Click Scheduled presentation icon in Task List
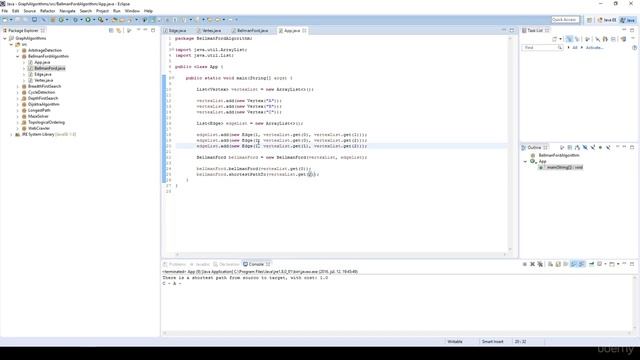The width and height of the screenshot is (640, 360). pyautogui.click(x=577, y=39)
